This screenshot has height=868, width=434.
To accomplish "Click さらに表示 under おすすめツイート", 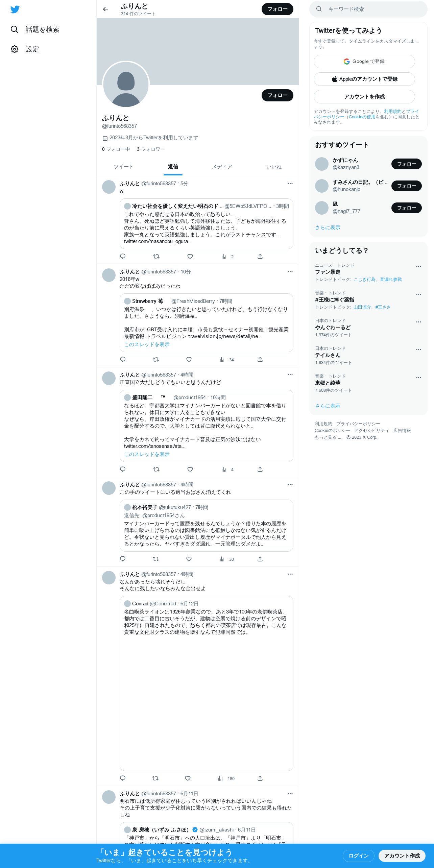I will pos(328,227).
